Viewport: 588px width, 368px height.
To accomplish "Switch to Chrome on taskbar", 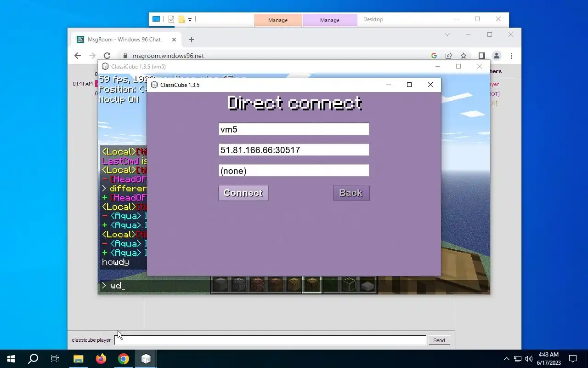I will [x=123, y=359].
